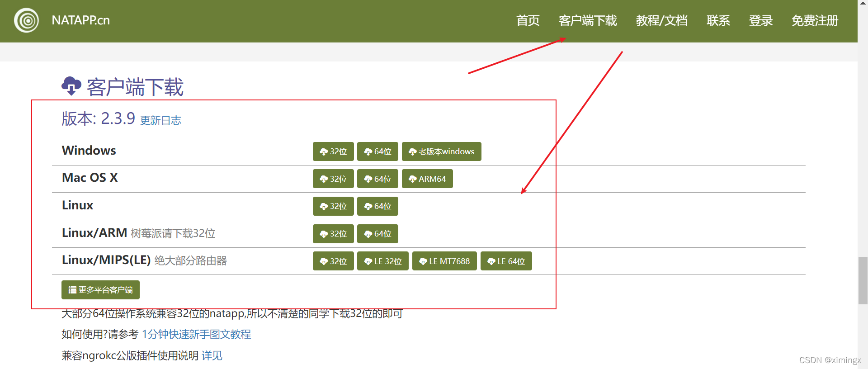Open 更多平台客户端 list button
868x369 pixels.
point(100,290)
